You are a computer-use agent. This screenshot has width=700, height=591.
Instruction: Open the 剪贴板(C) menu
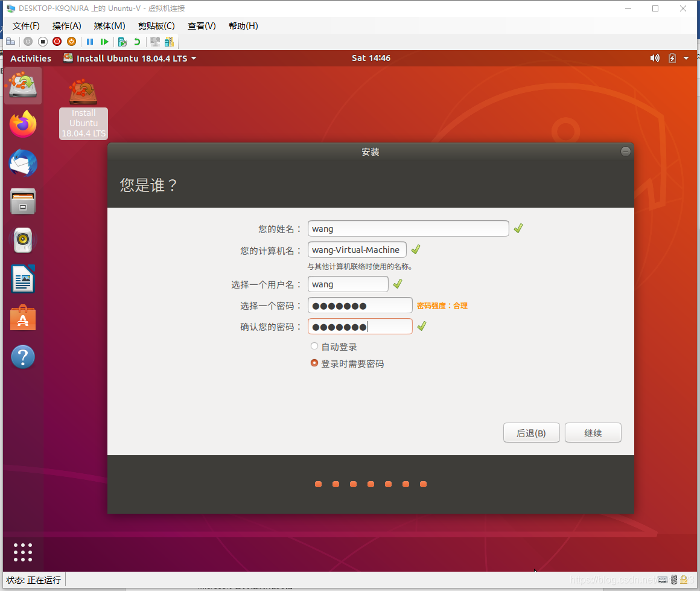tap(156, 25)
